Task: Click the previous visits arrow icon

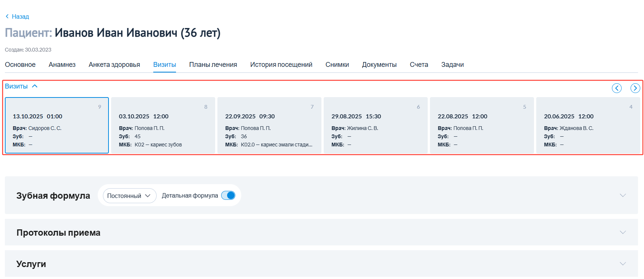Action: 617,88
